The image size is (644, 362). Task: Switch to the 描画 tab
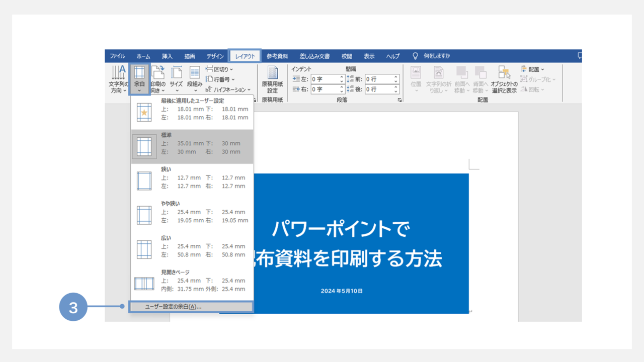pyautogui.click(x=189, y=56)
